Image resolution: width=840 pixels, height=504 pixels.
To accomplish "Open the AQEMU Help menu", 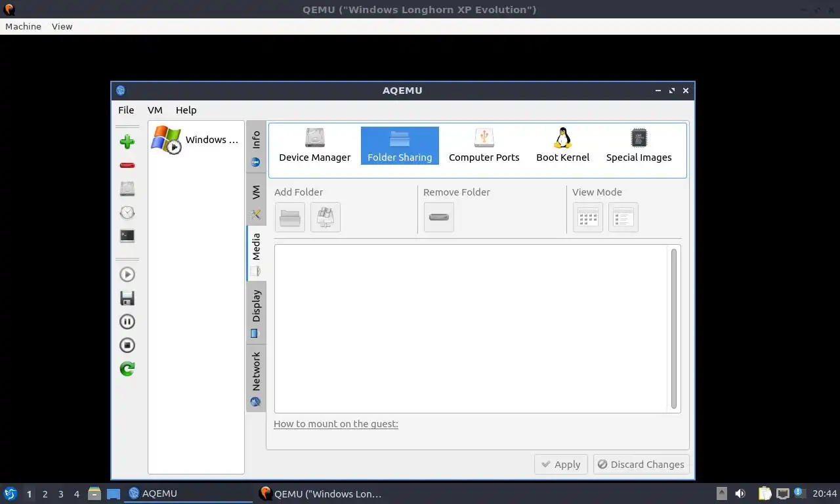I will [186, 110].
